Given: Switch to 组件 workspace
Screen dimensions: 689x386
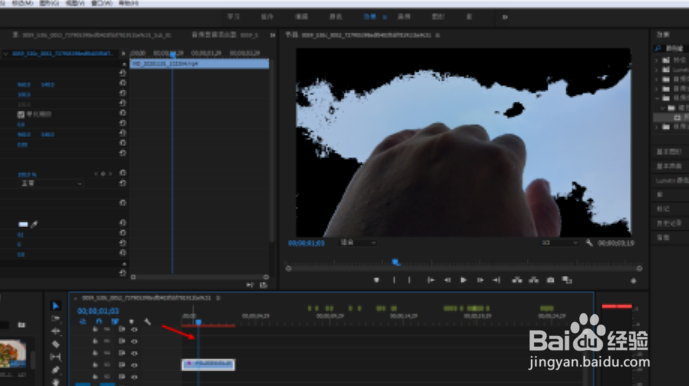Looking at the screenshot, I should [267, 17].
